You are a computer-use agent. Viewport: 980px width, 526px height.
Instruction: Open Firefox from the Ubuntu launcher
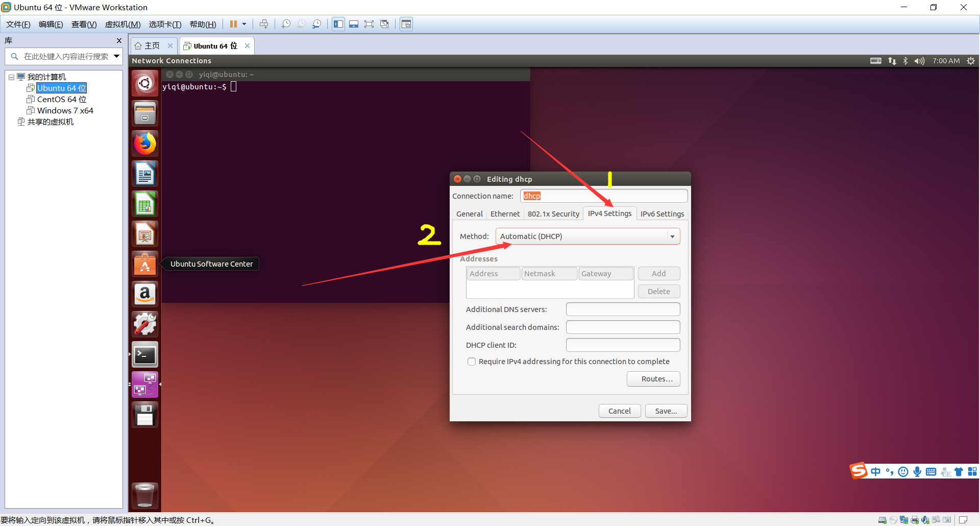(145, 144)
